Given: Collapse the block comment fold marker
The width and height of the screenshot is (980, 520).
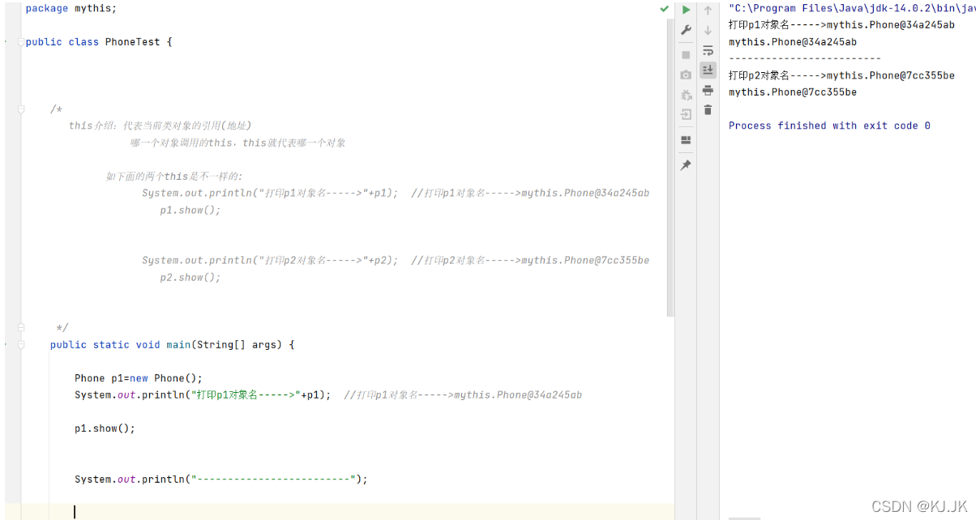Looking at the screenshot, I should click(21, 109).
